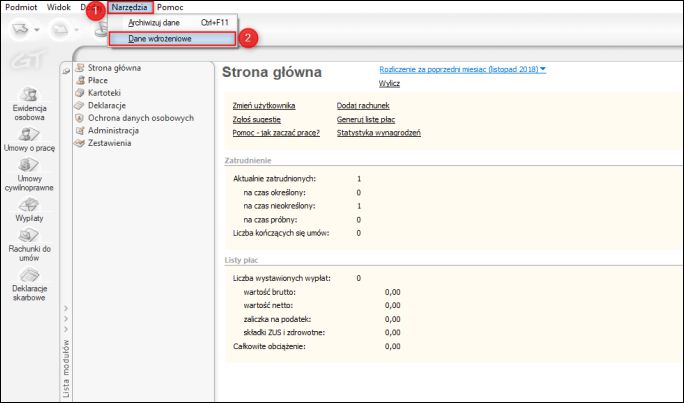Click the 'wartość brutto:' text
Screen dimensions: 684x403
(x=270, y=292)
